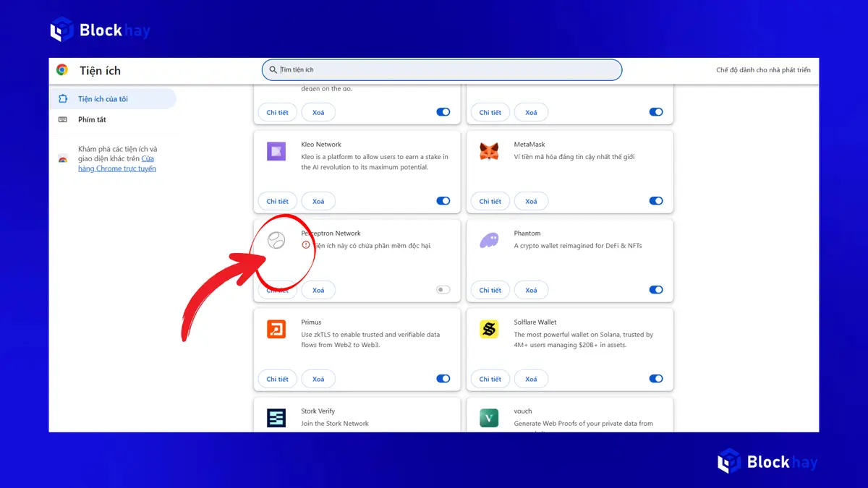Open Chi tiết for Solflare Wallet
Screen dimensions: 868x488
[490, 380]
